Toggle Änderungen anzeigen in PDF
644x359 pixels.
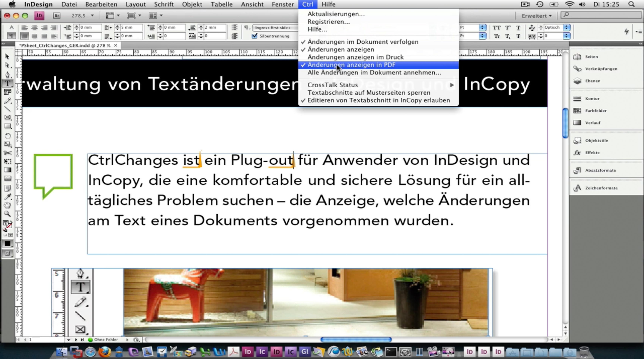coord(378,65)
